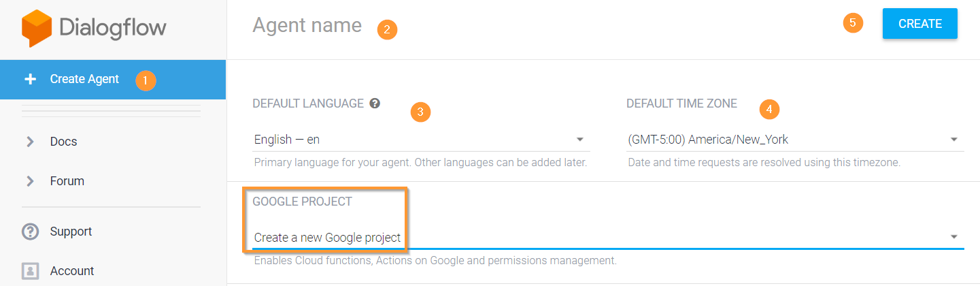The width and height of the screenshot is (980, 286).
Task: Open the Google Project dropdown arrow
Action: [x=954, y=237]
